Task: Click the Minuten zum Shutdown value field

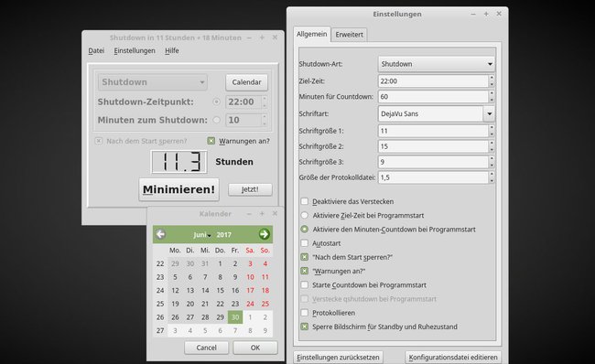Action: tap(243, 120)
